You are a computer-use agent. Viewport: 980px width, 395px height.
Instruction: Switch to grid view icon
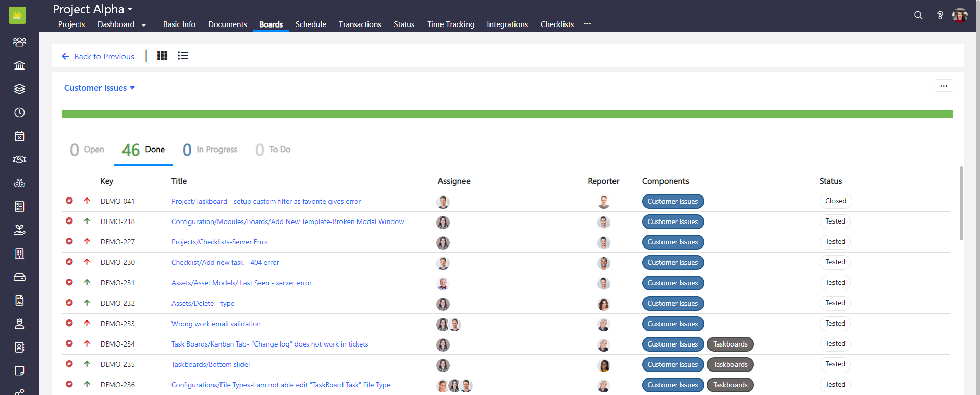pyautogui.click(x=162, y=56)
